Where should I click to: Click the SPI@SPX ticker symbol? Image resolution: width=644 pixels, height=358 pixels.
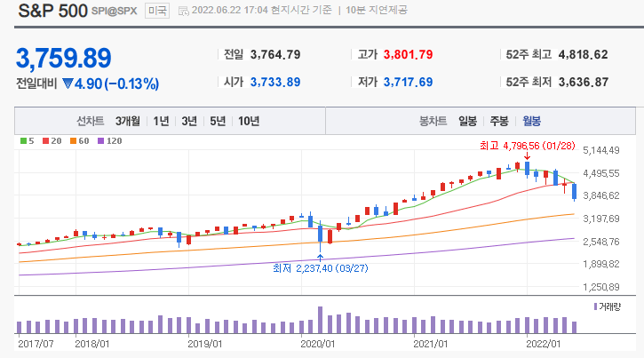tap(114, 11)
